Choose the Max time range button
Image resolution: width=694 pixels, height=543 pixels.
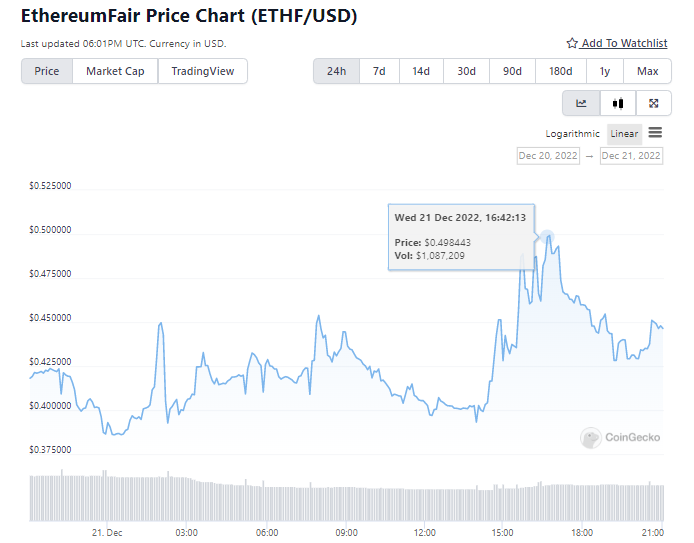point(647,71)
